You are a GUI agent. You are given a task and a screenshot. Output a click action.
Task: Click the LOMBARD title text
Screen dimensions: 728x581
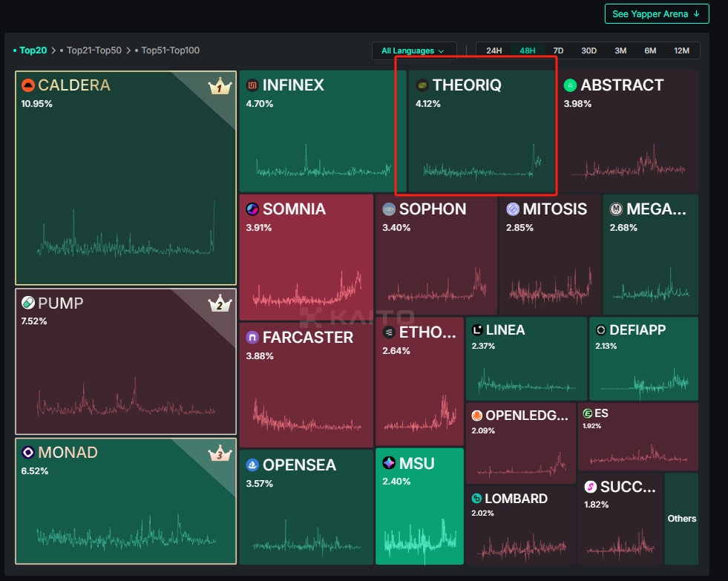coord(516,499)
